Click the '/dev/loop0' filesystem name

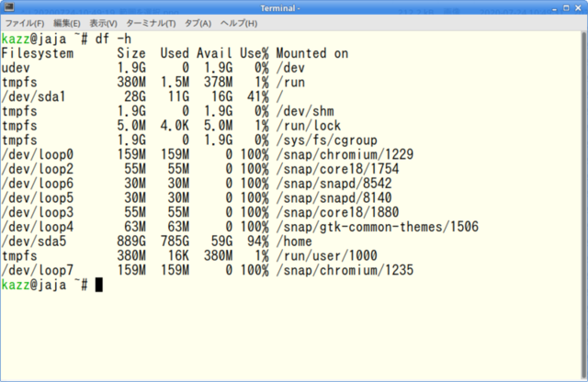point(38,154)
